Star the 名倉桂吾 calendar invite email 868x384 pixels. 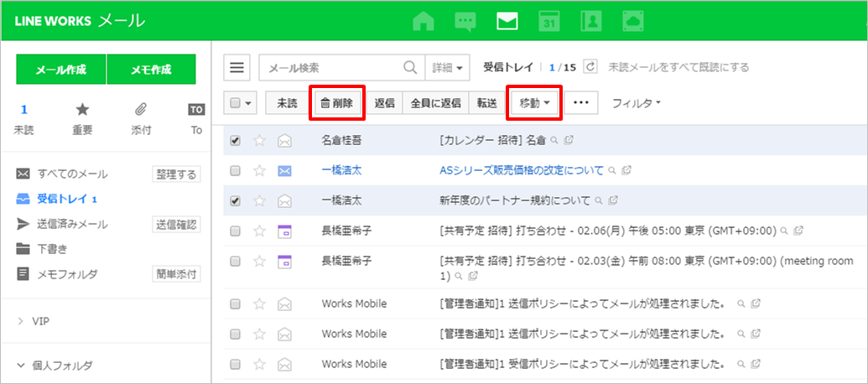point(260,141)
